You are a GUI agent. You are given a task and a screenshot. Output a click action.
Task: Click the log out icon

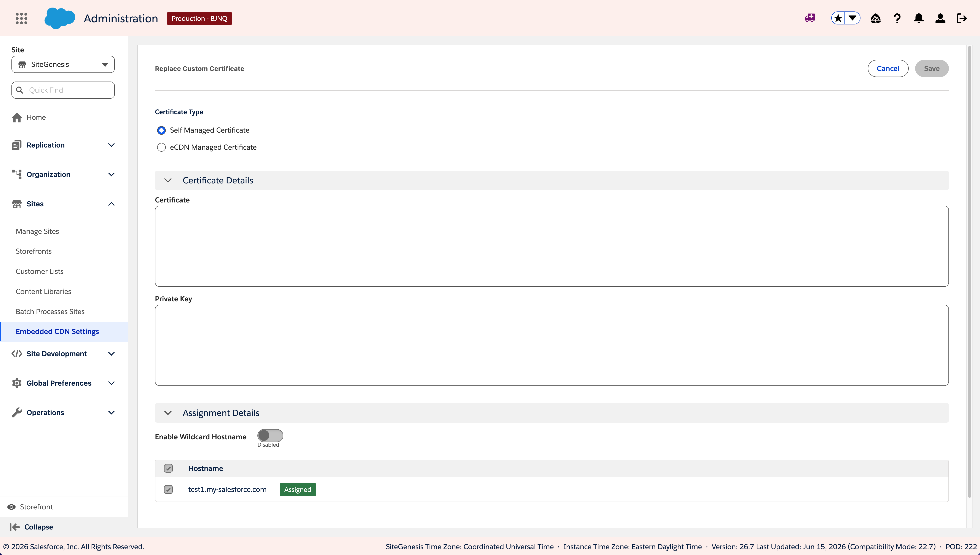click(962, 18)
